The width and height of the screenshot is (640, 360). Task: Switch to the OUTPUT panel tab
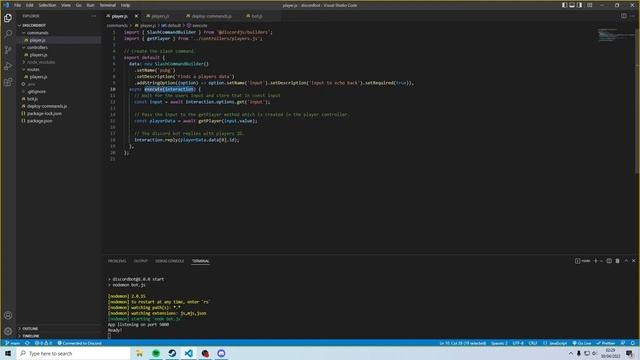coord(141,261)
